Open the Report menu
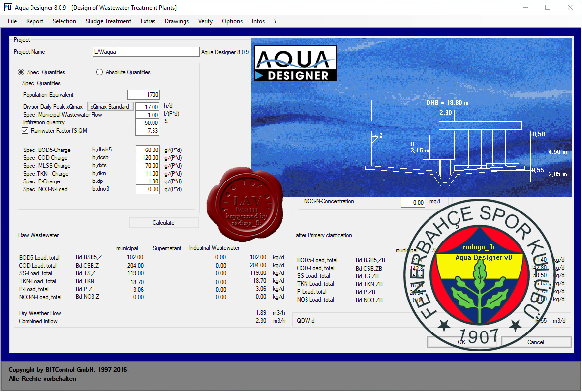 click(x=34, y=21)
